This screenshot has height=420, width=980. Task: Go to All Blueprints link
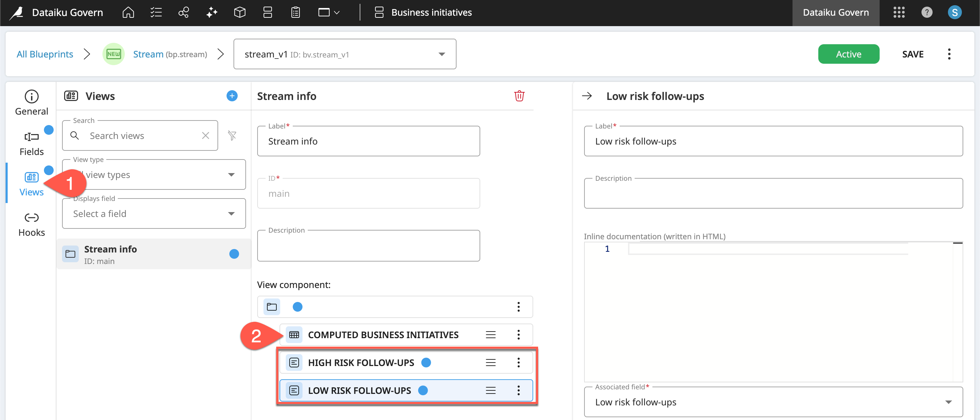click(x=45, y=54)
